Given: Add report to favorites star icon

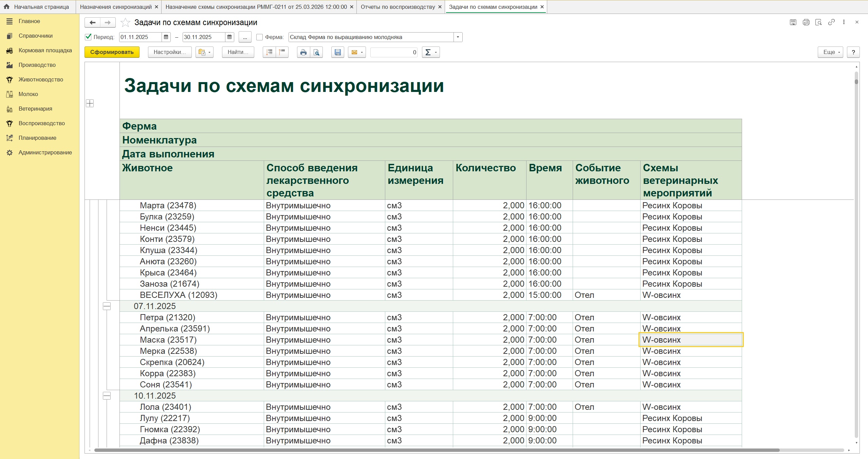Looking at the screenshot, I should 125,23.
